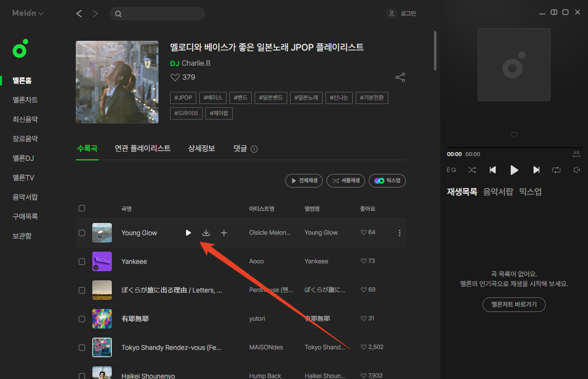Viewport: 588px width, 379px height.
Task: Open the comments info tooltip icon
Action: pos(254,149)
